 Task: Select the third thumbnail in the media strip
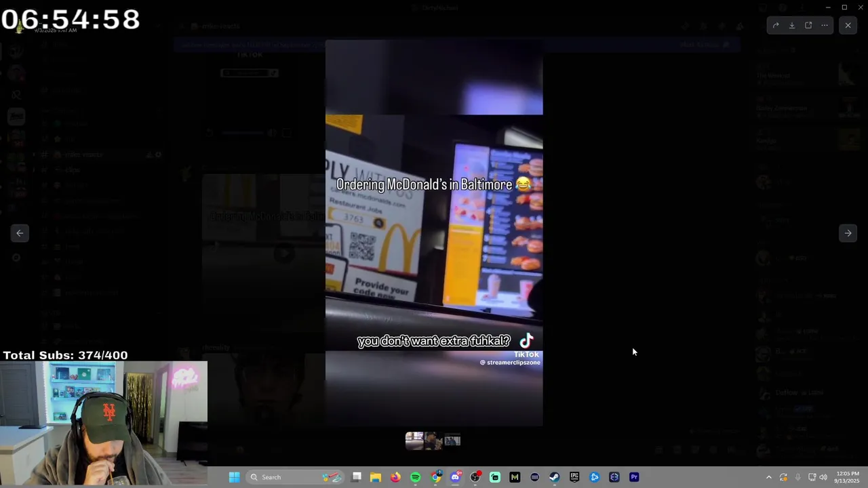[452, 441]
